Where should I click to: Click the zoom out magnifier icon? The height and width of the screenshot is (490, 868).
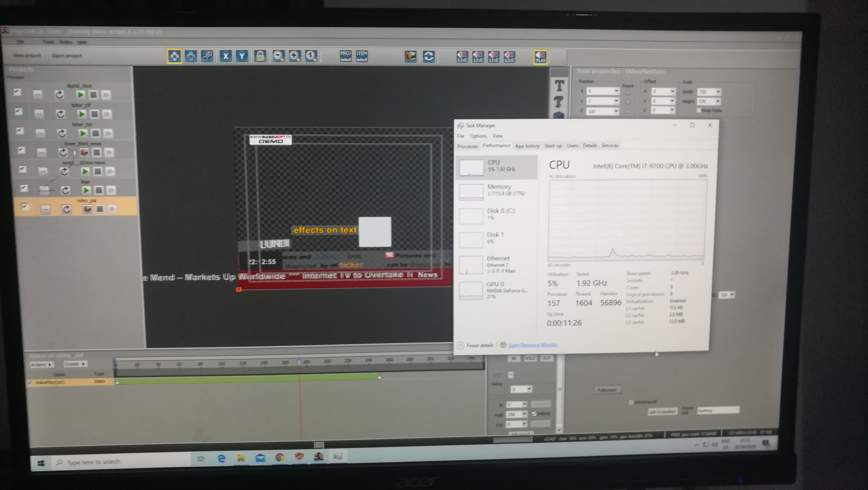coord(278,56)
